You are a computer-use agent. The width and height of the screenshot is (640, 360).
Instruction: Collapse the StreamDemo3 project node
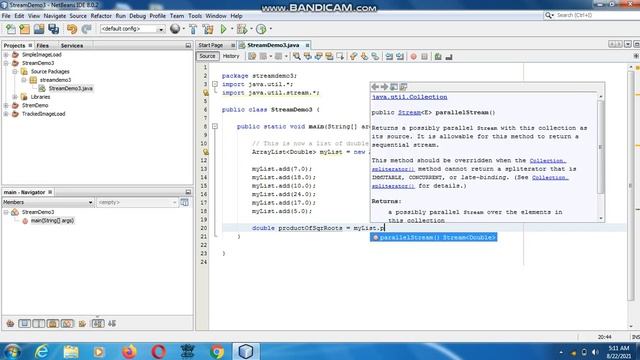(6, 63)
